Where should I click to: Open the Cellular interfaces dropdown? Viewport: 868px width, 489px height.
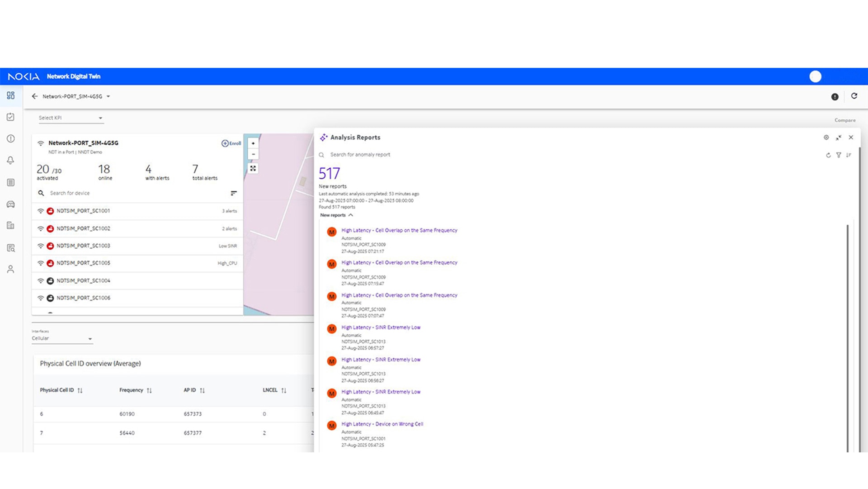point(62,338)
